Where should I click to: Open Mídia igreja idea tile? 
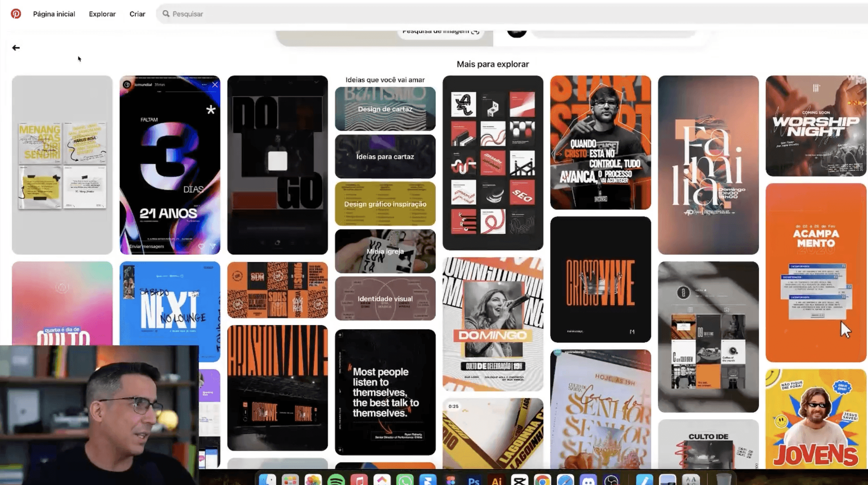pos(385,251)
